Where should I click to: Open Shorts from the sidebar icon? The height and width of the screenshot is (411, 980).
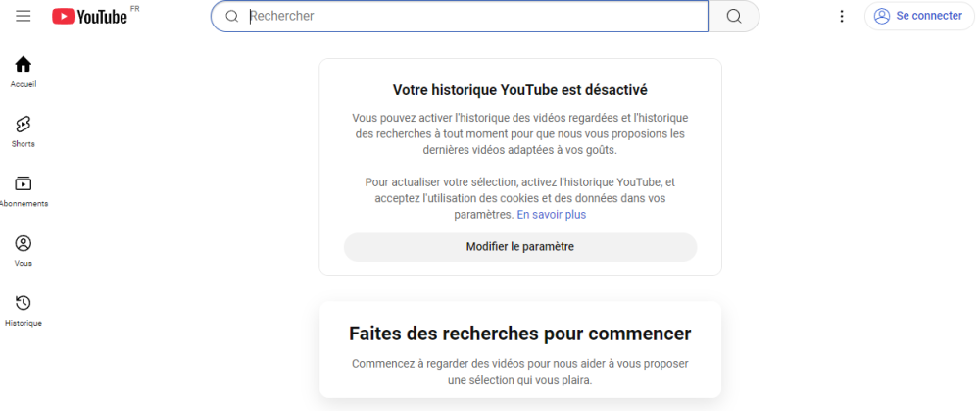(x=24, y=124)
